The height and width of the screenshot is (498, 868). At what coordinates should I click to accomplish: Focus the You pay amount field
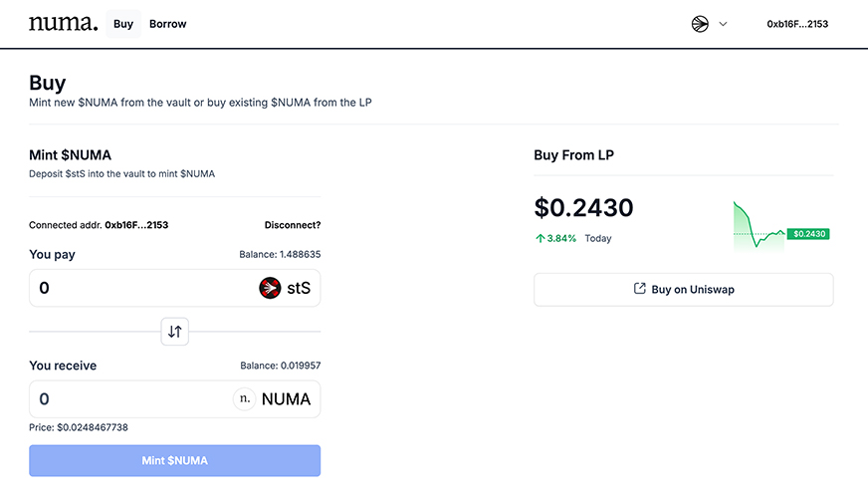[139, 289]
